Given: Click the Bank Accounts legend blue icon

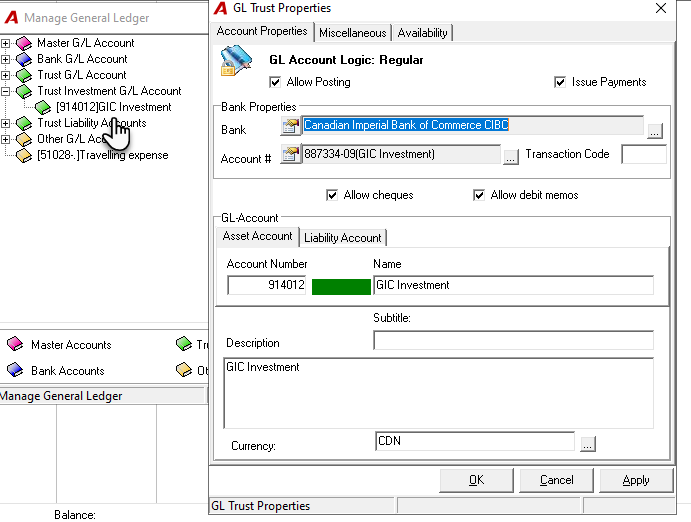Looking at the screenshot, I should (x=15, y=370).
